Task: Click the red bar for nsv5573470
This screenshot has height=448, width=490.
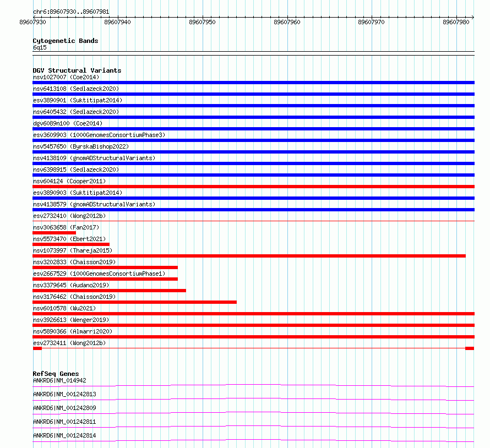Action: (71, 244)
